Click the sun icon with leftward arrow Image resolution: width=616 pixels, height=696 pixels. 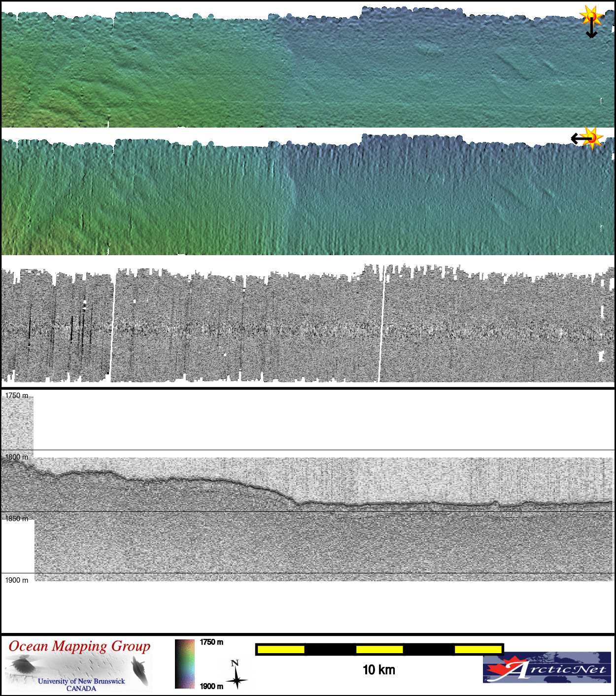[591, 137]
